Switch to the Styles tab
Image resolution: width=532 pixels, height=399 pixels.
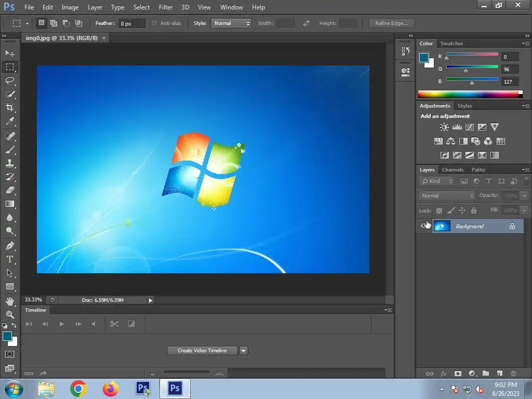click(x=464, y=106)
